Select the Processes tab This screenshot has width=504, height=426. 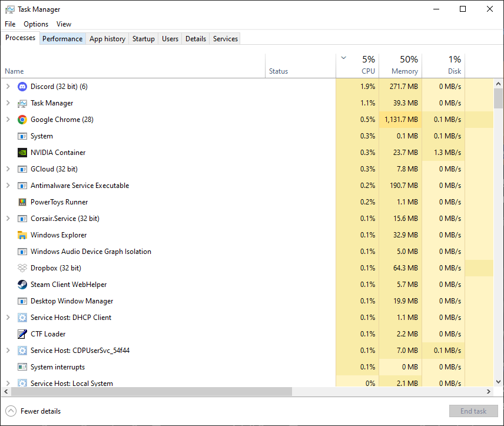pyautogui.click(x=20, y=38)
